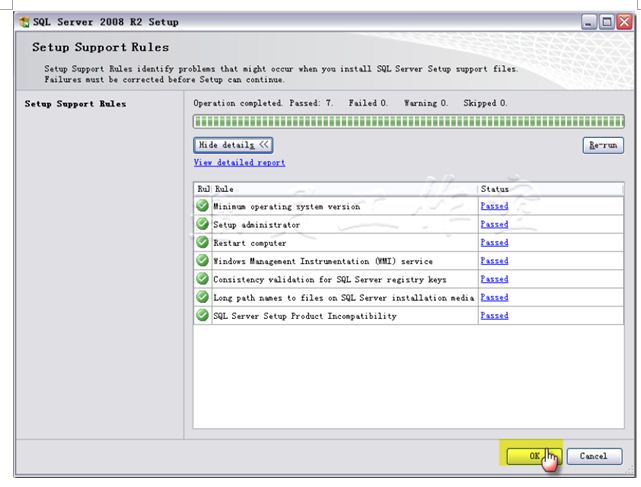This screenshot has width=641, height=487.
Task: Click 'Operation completed. Passed: 7' status text
Action: click(x=263, y=103)
